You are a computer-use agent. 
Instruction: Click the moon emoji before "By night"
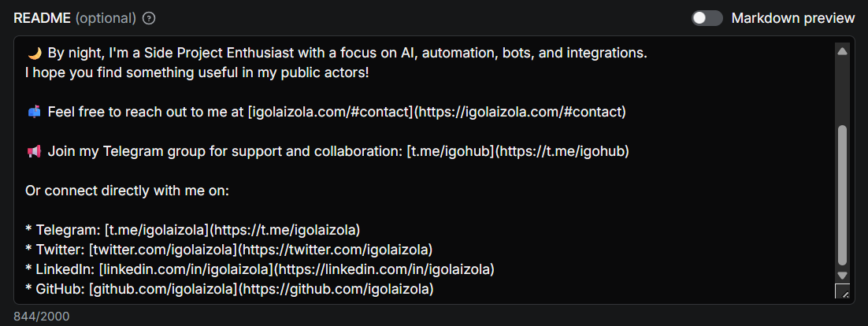[x=34, y=54]
